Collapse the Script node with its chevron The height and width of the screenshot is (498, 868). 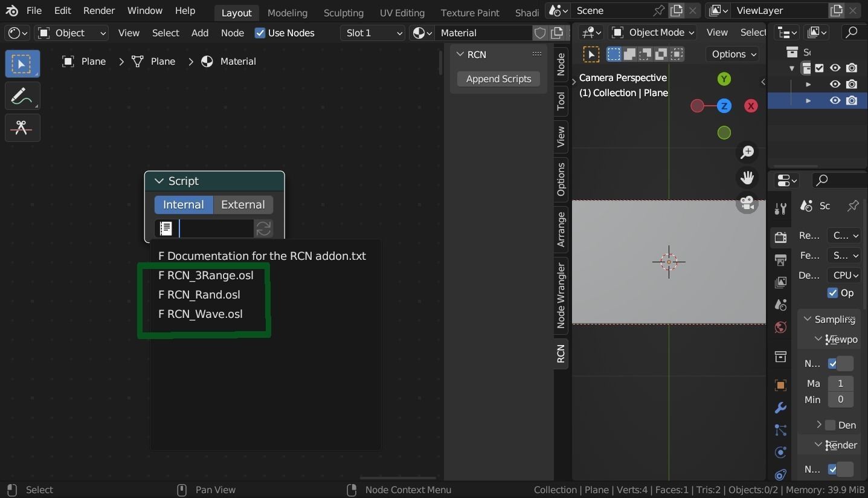point(159,181)
